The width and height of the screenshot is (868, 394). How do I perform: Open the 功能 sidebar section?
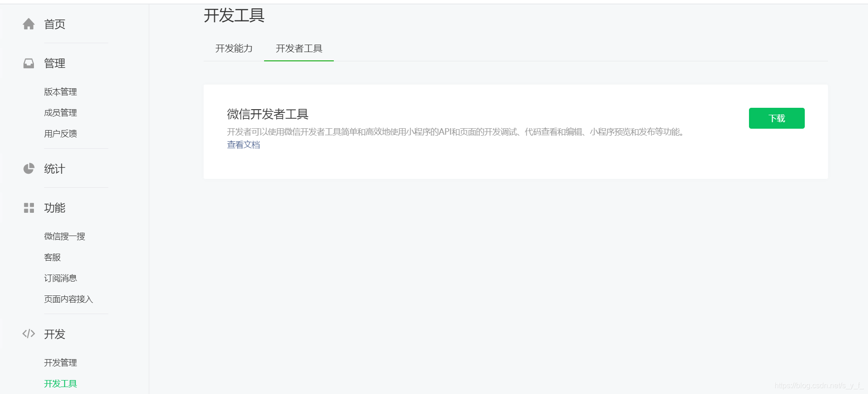tap(54, 208)
